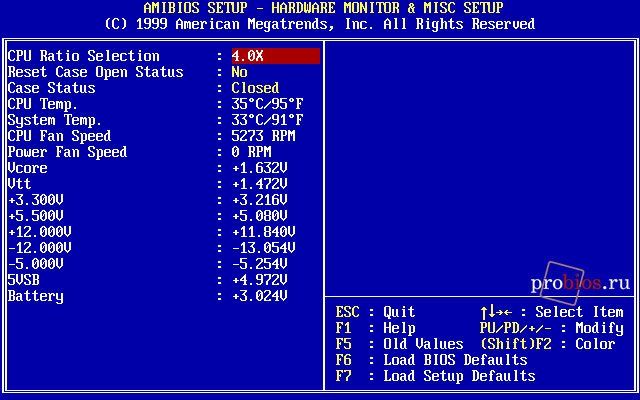
Task: Click the -5.000V rail label
Action: coord(36,264)
